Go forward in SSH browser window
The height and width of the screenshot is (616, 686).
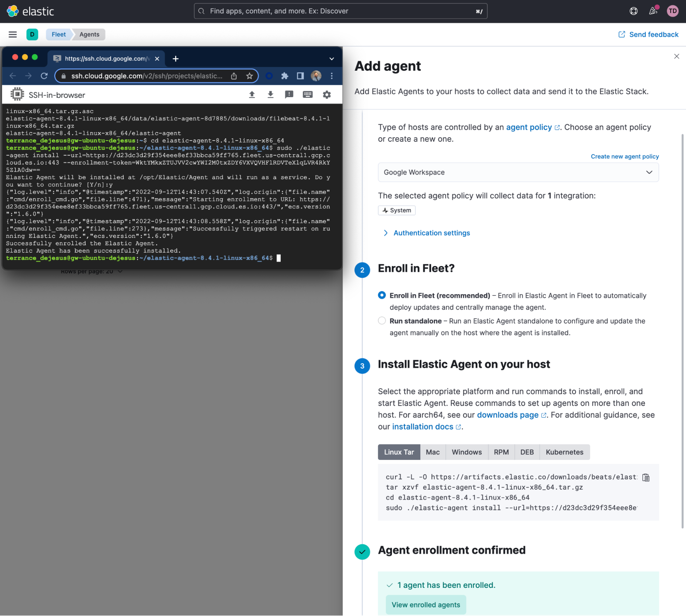pyautogui.click(x=28, y=76)
